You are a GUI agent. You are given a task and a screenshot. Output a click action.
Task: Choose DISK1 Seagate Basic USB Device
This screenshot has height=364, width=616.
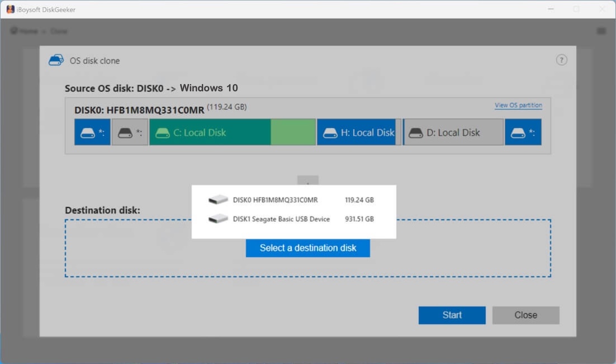coord(282,219)
